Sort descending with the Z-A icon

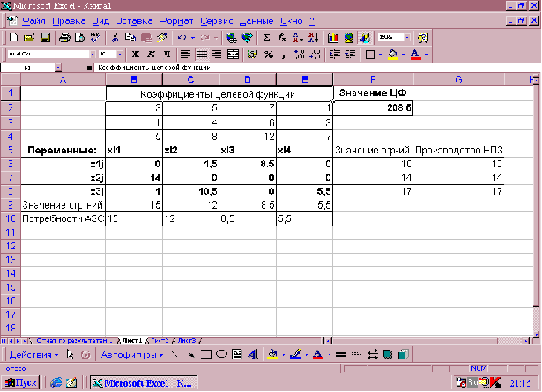click(x=313, y=38)
